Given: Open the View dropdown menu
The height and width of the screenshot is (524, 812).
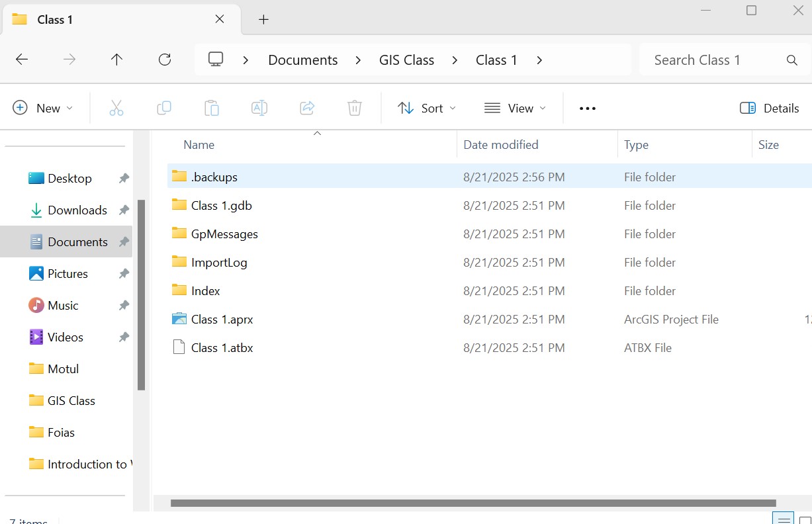Looking at the screenshot, I should [x=516, y=108].
